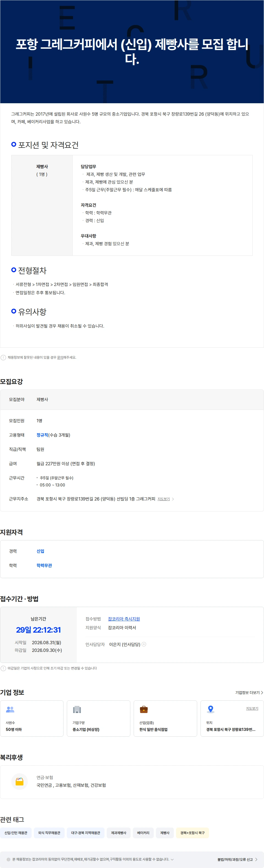Select the 제과제빵사 tag
264x868 pixels.
click(x=119, y=832)
